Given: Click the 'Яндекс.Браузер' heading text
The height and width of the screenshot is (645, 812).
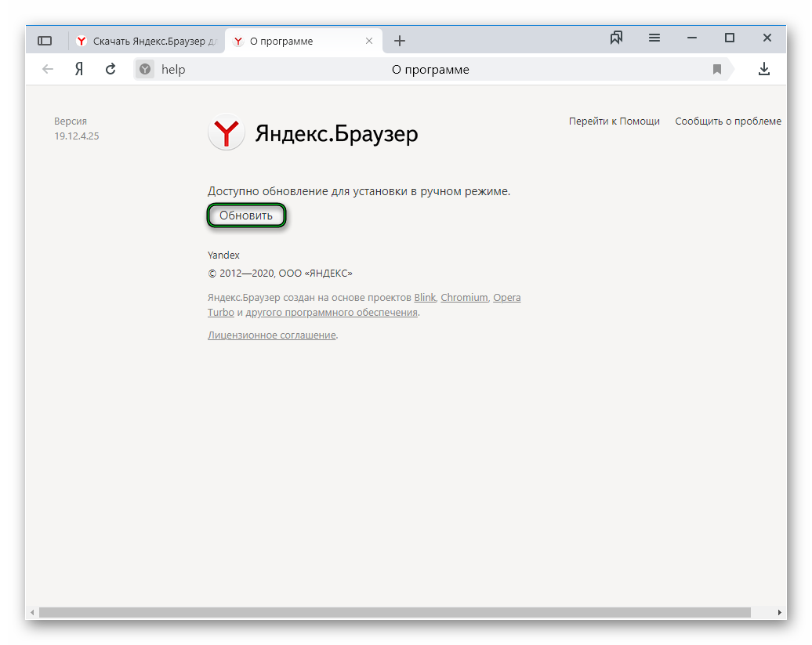Looking at the screenshot, I should point(336,133).
